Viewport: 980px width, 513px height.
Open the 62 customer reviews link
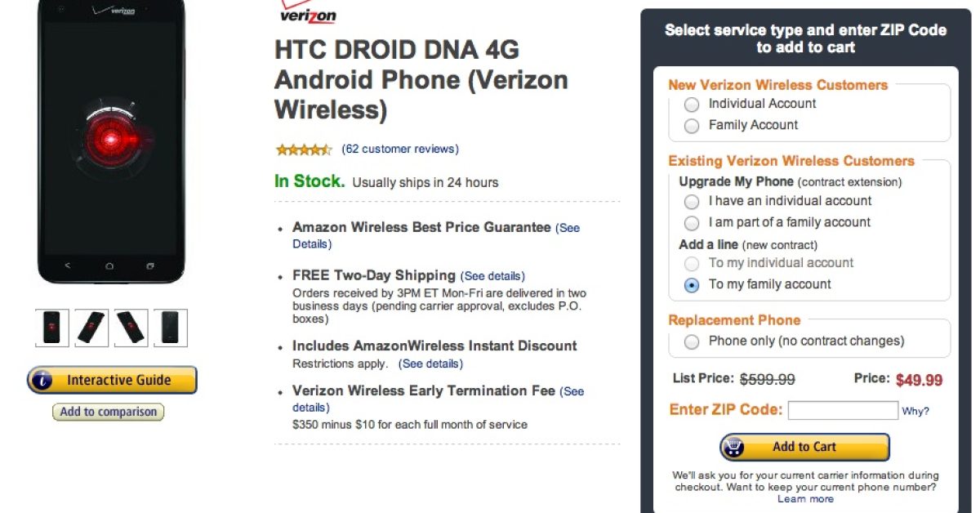point(400,149)
